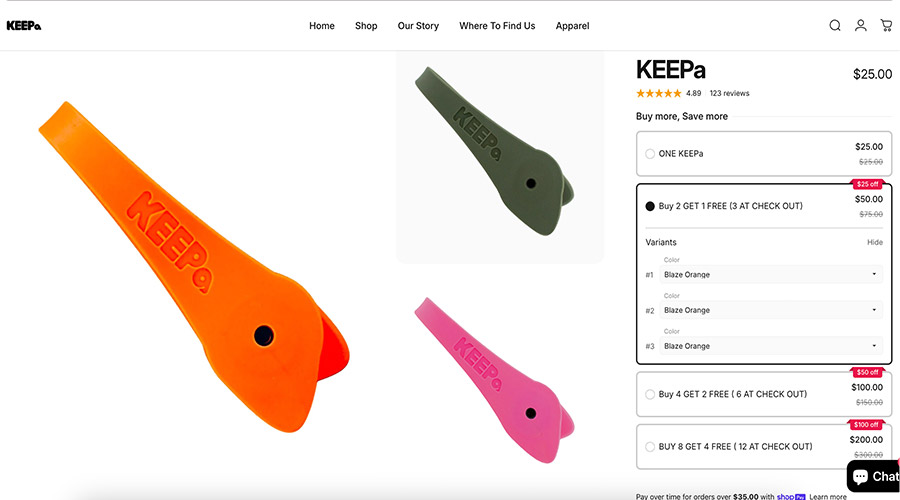This screenshot has height=500, width=900.
Task: Click the KEEPa logo in header
Action: tap(24, 26)
